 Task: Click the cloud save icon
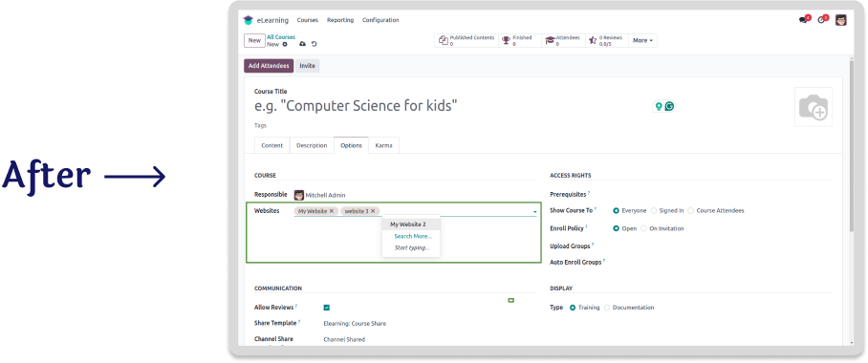click(x=302, y=44)
